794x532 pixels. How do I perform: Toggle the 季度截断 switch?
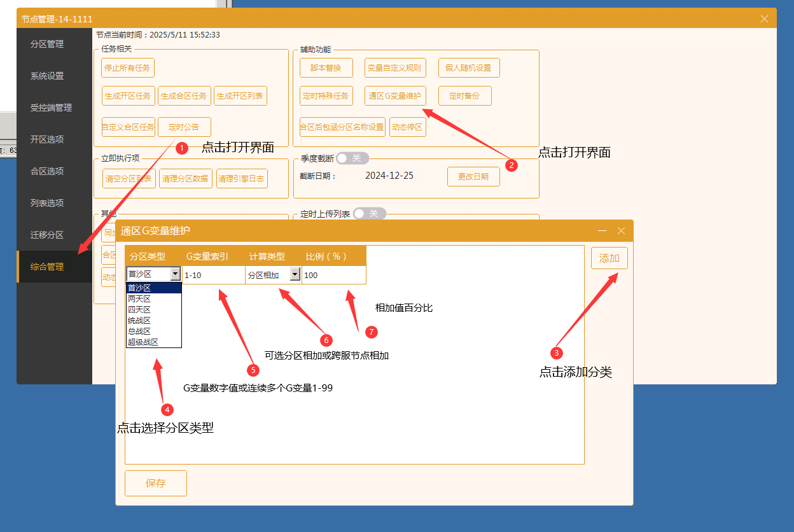point(352,158)
